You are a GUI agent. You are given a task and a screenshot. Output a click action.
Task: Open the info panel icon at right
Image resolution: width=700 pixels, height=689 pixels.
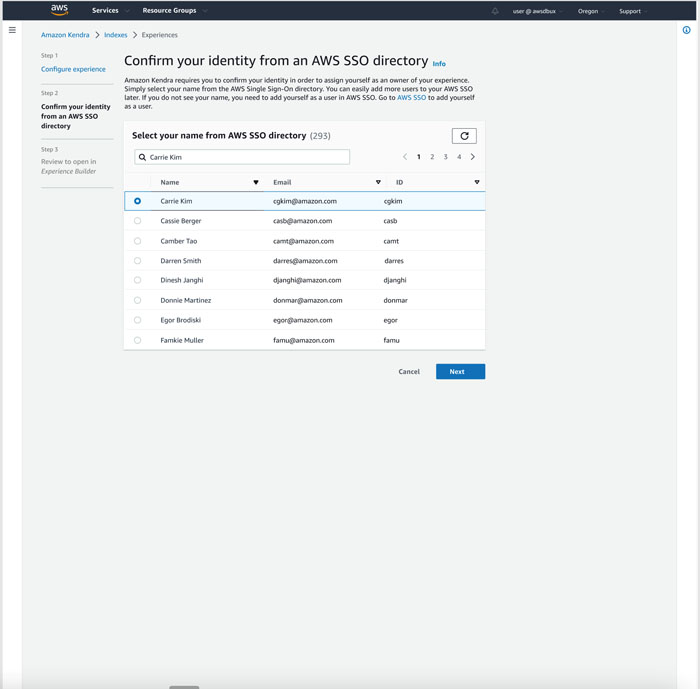click(x=687, y=30)
